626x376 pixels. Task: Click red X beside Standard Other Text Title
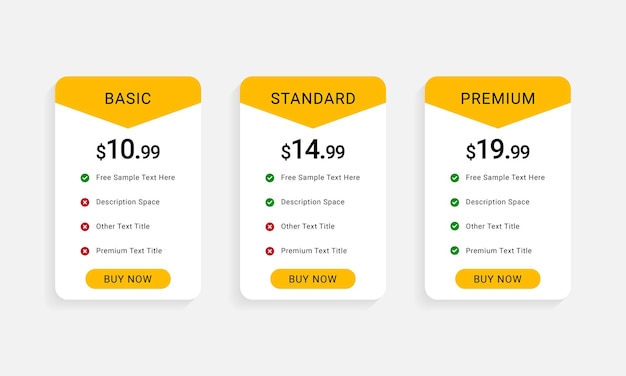click(x=270, y=227)
